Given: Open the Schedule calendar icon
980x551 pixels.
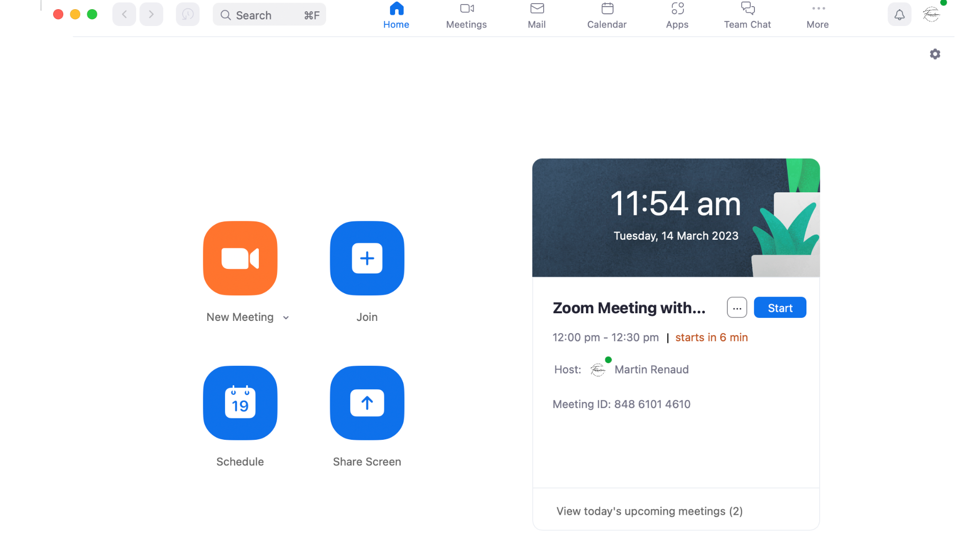Looking at the screenshot, I should pos(240,403).
